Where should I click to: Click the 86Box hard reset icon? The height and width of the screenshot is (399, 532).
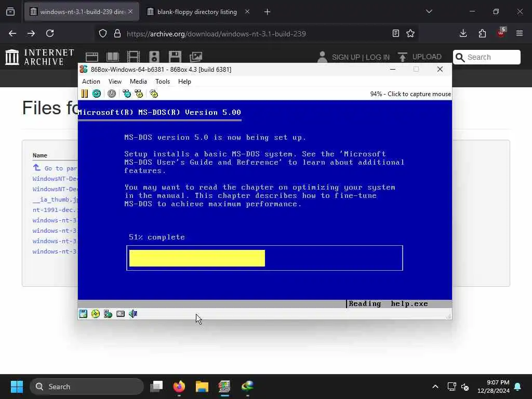tap(97, 94)
